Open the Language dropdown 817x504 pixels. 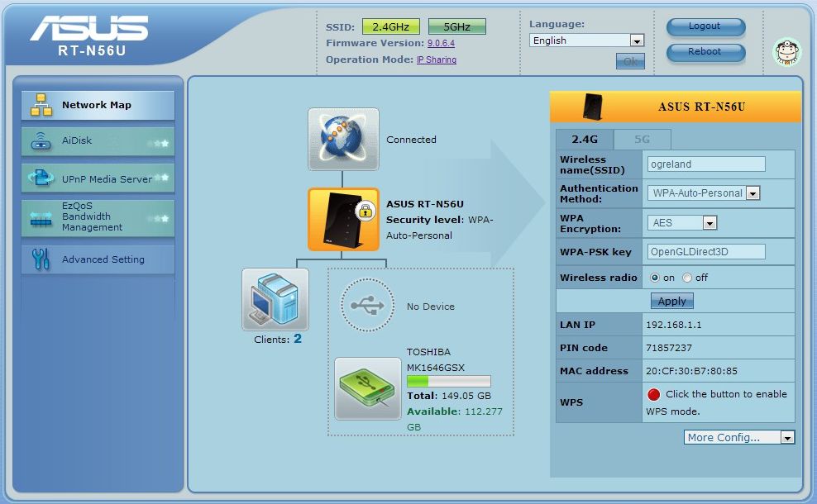tap(586, 40)
